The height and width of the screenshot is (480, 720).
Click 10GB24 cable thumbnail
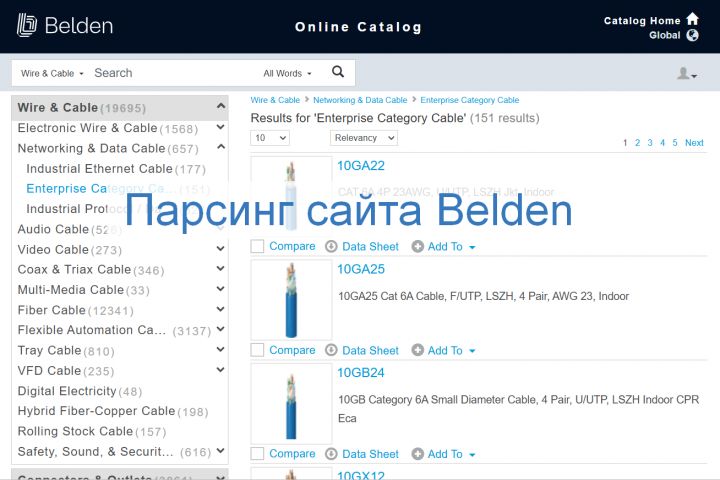click(x=291, y=404)
